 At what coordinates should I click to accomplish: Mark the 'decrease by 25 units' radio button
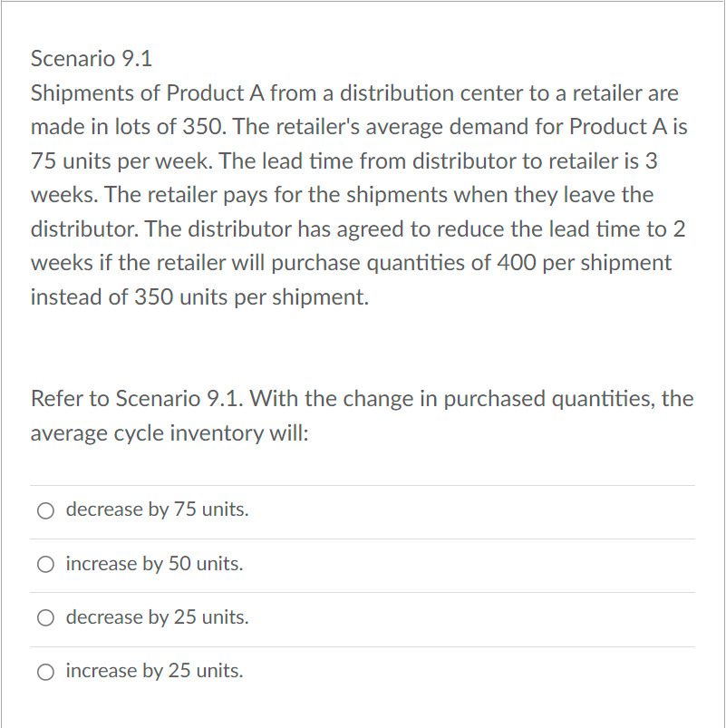[x=45, y=618]
